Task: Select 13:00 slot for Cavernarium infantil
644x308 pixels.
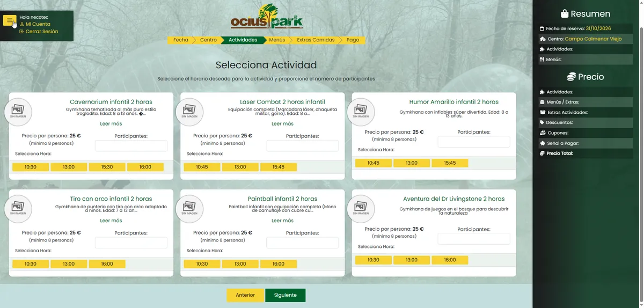Action: point(69,167)
